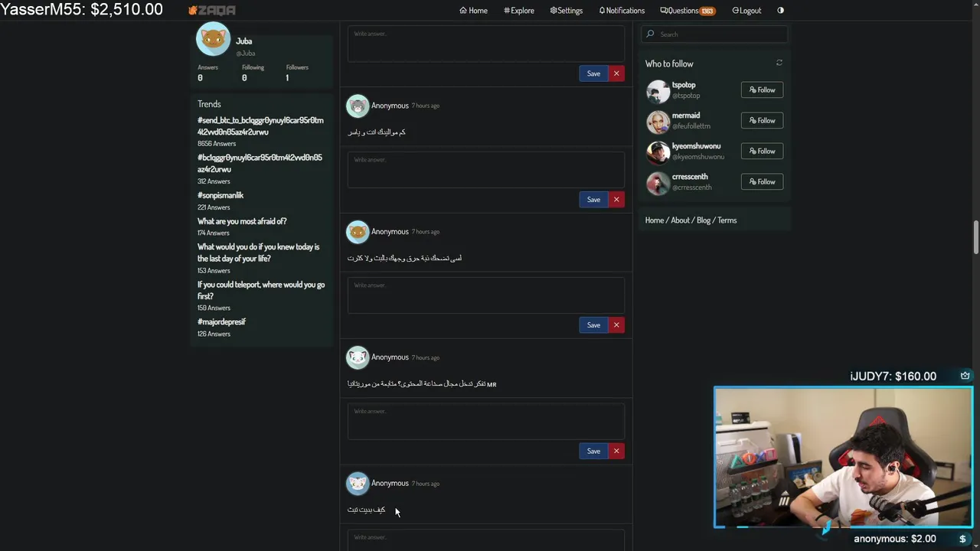This screenshot has height=551, width=980.
Task: Refresh the Who to follow list
Action: pos(779,63)
